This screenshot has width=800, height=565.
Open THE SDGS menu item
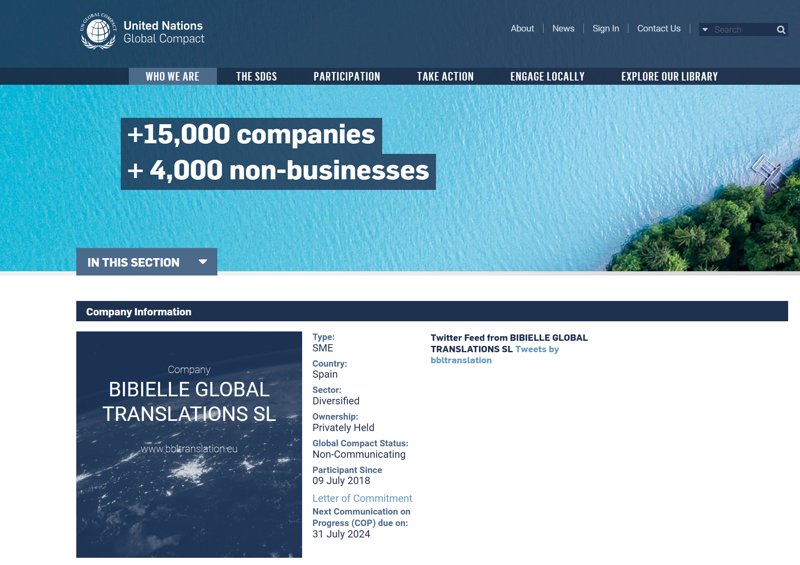click(x=256, y=76)
